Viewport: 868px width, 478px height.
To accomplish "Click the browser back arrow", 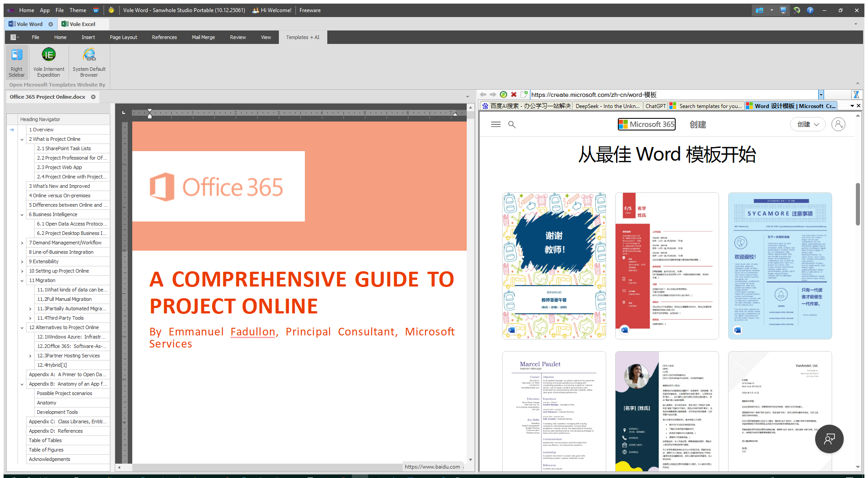I will (483, 95).
